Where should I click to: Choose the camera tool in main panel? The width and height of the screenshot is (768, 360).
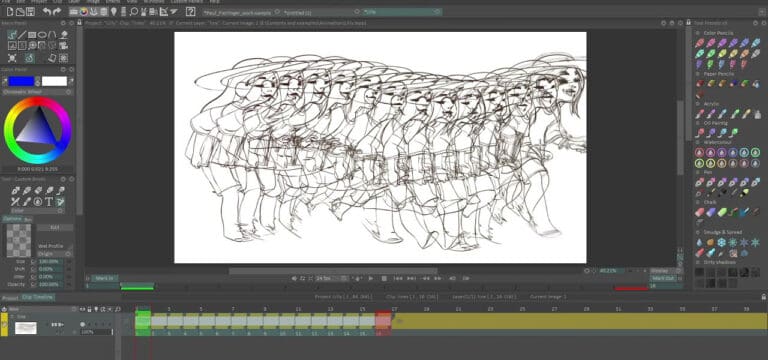pyautogui.click(x=63, y=46)
